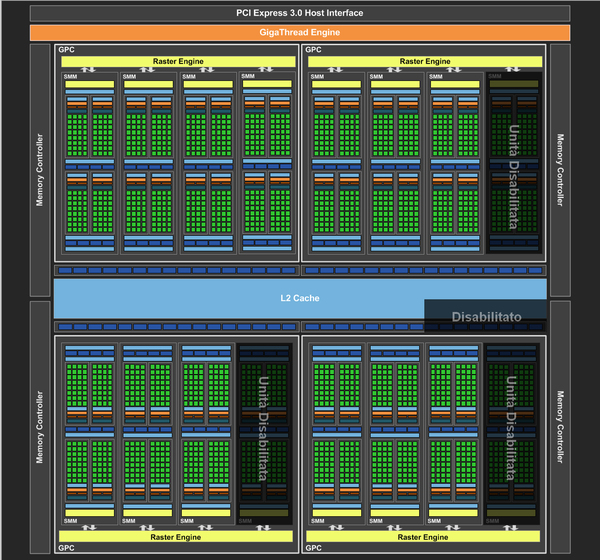The height and width of the screenshot is (560, 600).
Task: Click the Unità Disabilitata label in the bottom-right GPC
Action: point(511,429)
